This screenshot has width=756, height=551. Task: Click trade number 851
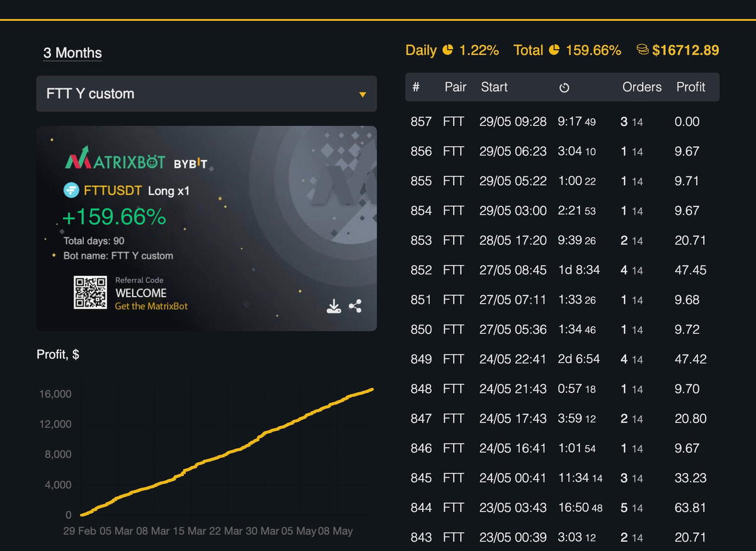[x=421, y=300]
